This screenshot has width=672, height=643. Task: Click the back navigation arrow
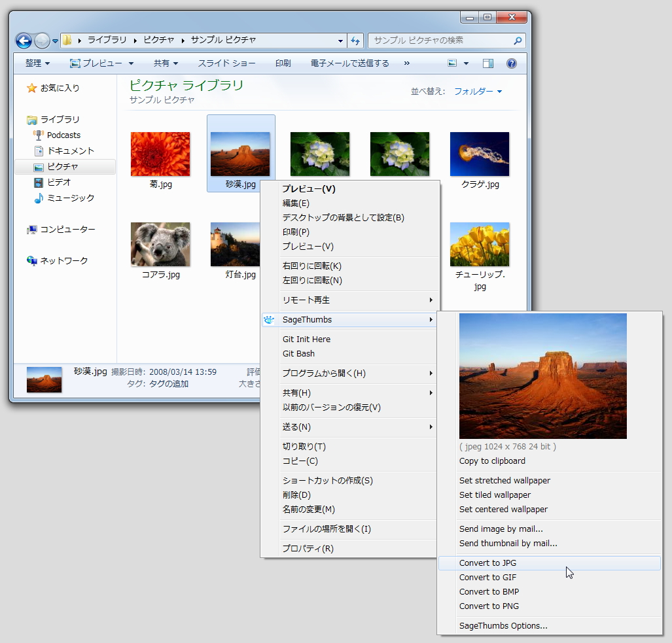point(24,41)
